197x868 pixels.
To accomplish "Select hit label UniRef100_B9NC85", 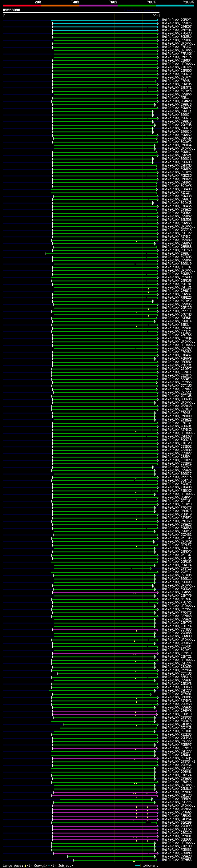I will [x=177, y=84].
